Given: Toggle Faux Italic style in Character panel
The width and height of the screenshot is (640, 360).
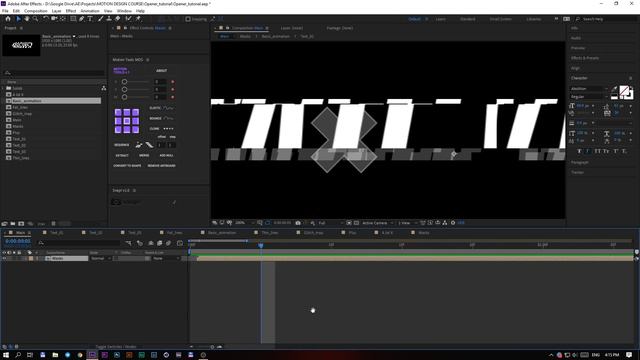Looking at the screenshot, I should click(588, 151).
